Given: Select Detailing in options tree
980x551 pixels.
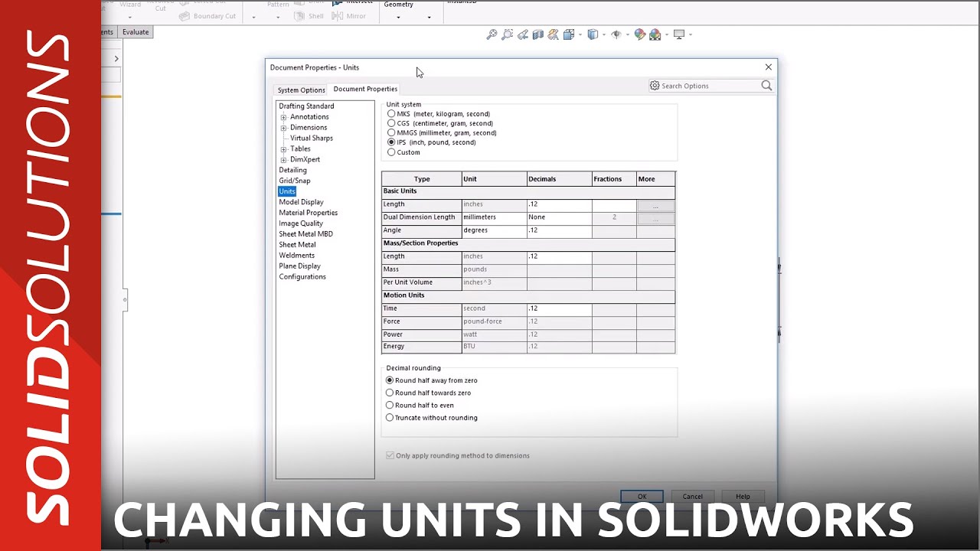Looking at the screenshot, I should click(x=292, y=171).
